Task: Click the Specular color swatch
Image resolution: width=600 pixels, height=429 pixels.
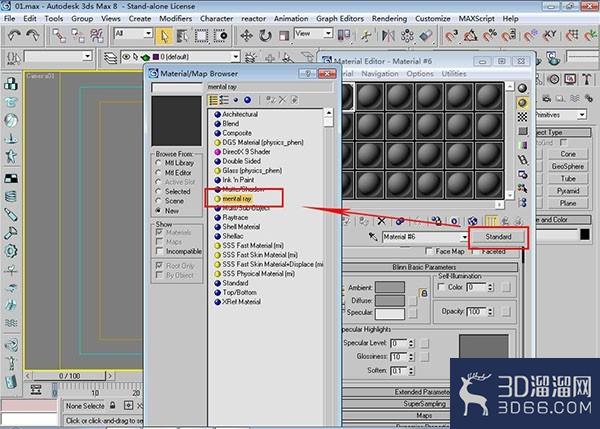Action: click(x=390, y=313)
